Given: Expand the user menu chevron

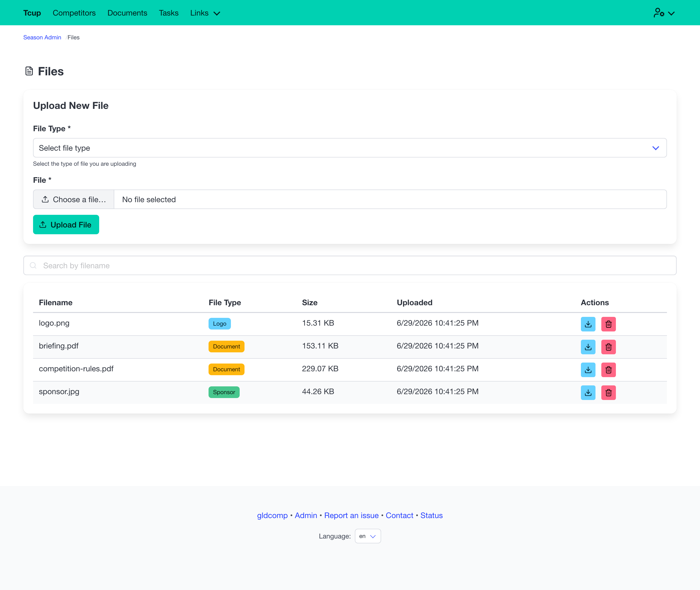Looking at the screenshot, I should click(671, 13).
